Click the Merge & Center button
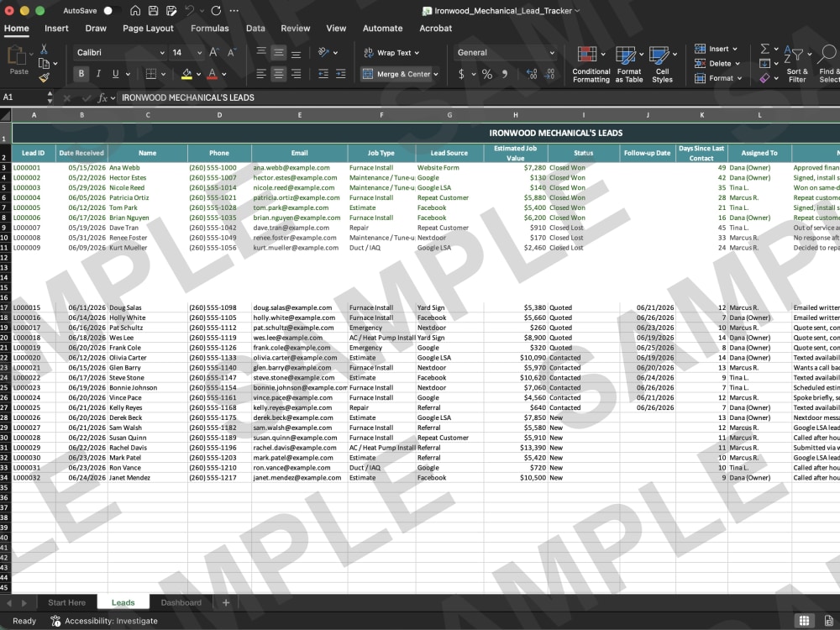Viewport: 840px width, 630px height. click(x=396, y=74)
